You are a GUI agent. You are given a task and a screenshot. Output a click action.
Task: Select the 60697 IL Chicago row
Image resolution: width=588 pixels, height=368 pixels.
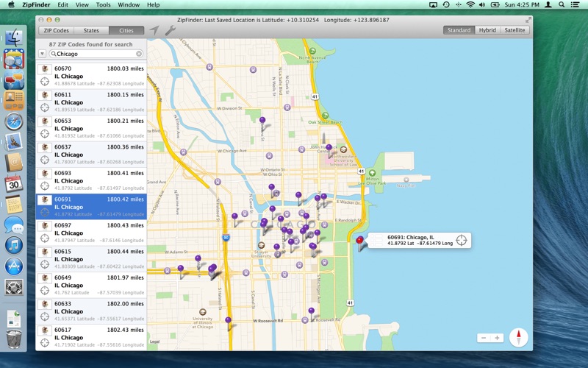point(91,233)
